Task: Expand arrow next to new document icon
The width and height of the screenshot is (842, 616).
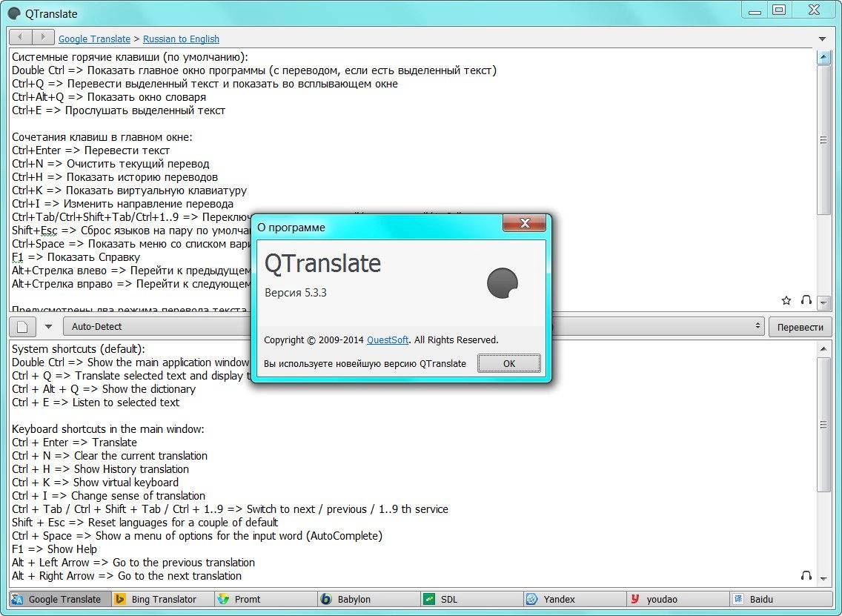Action: tap(48, 326)
